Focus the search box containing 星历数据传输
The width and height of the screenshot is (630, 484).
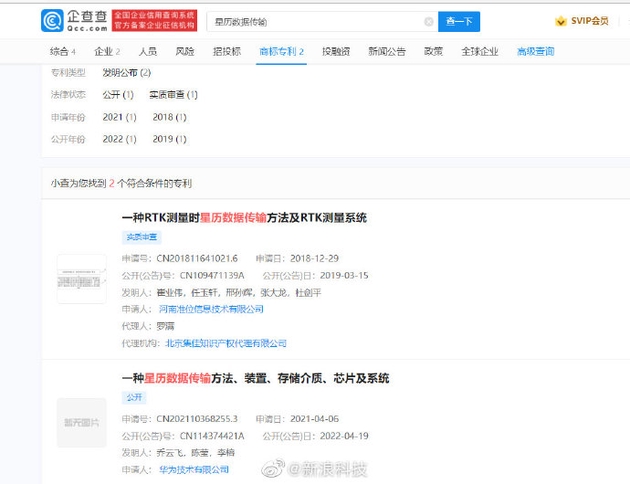(x=322, y=21)
